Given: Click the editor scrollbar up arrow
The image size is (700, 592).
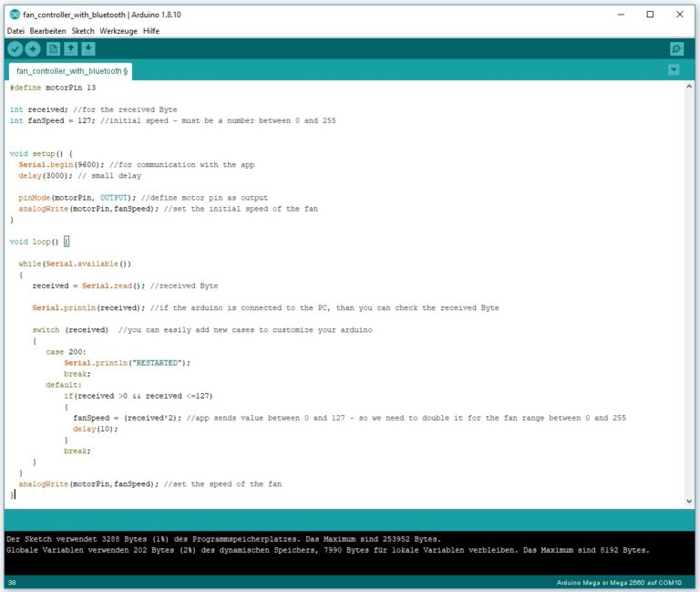Looking at the screenshot, I should [x=689, y=87].
